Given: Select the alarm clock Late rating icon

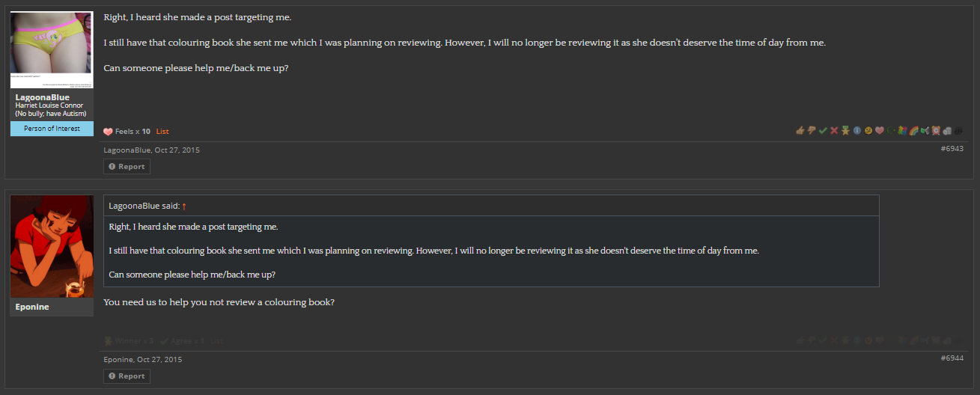Looking at the screenshot, I should click(936, 130).
